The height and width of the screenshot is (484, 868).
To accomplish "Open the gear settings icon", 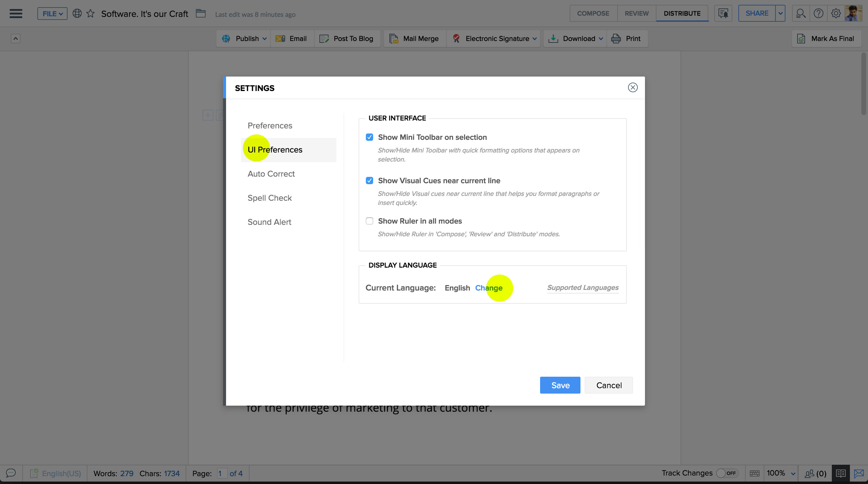I will [x=836, y=14].
